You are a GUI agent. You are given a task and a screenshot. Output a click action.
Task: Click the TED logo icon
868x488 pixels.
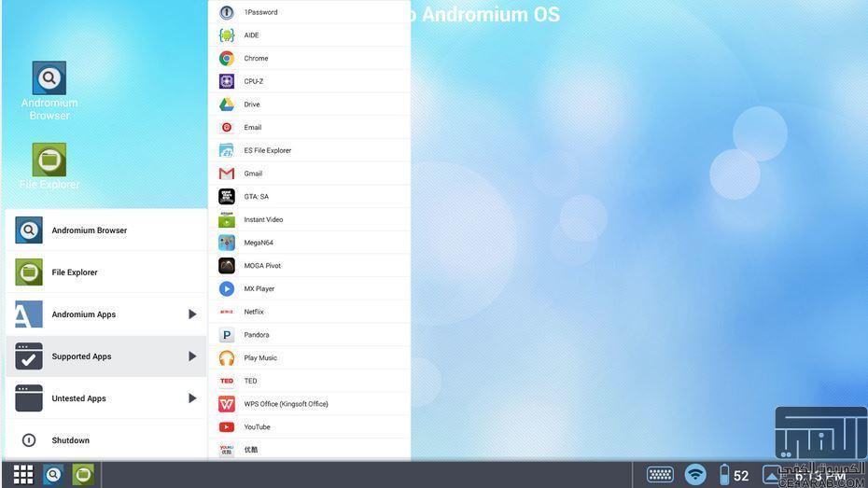227,382
